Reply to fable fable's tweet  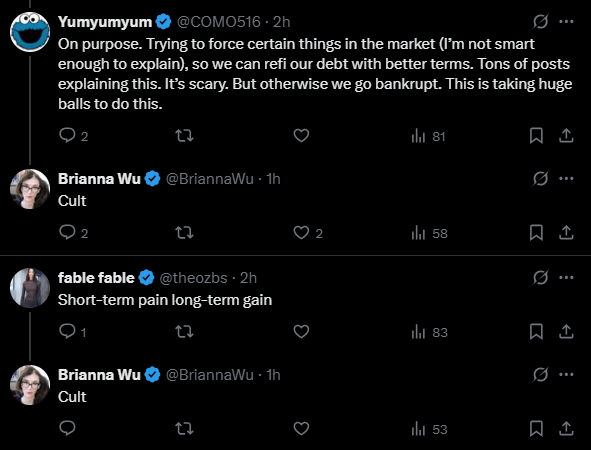coord(73,332)
